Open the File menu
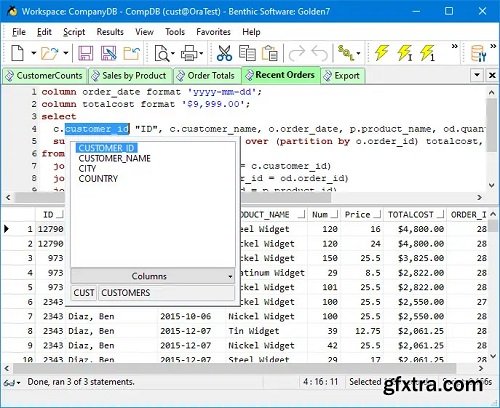The height and width of the screenshot is (408, 500). pos(19,32)
